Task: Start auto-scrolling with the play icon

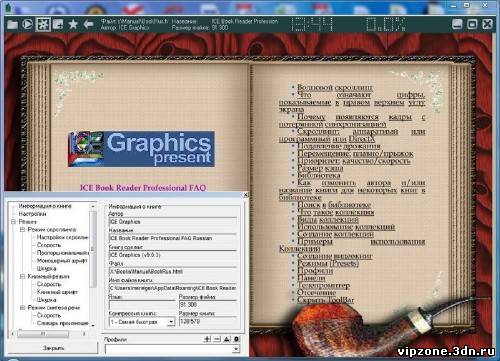Action: 28,24
